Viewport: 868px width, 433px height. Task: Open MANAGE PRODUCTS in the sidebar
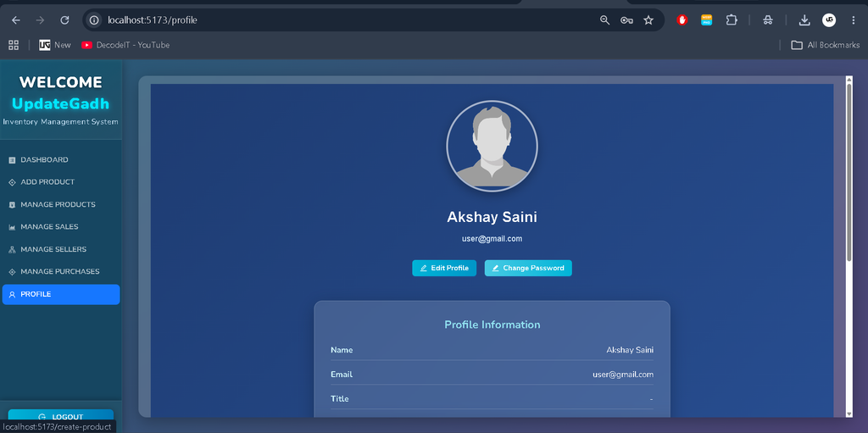coord(61,205)
